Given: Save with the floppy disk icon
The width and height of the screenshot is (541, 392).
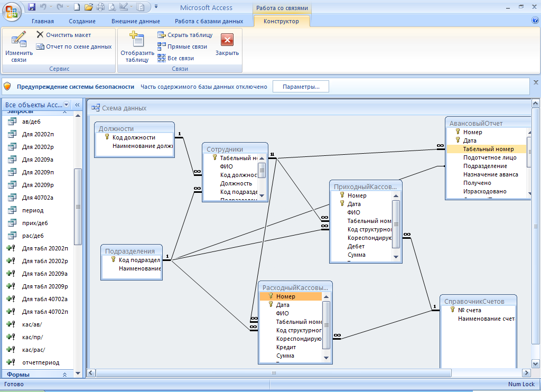Looking at the screenshot, I should coord(31,6).
